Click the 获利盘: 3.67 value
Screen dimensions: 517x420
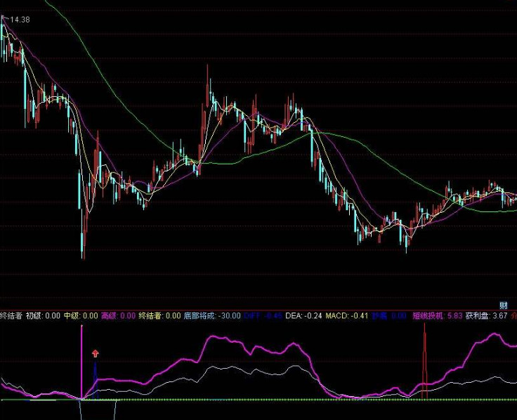click(487, 316)
